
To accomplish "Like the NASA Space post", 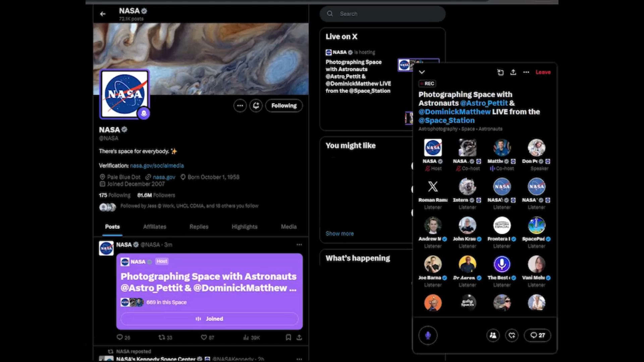I will 207,338.
